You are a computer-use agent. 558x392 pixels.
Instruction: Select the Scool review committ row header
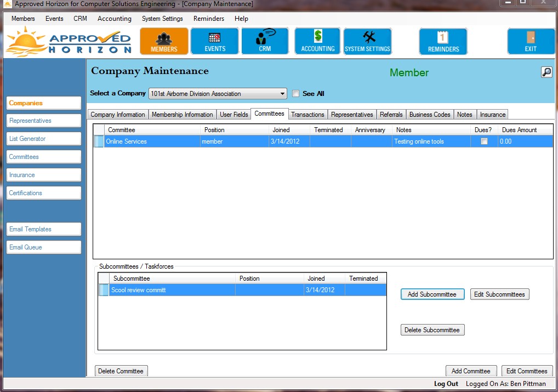tap(104, 290)
